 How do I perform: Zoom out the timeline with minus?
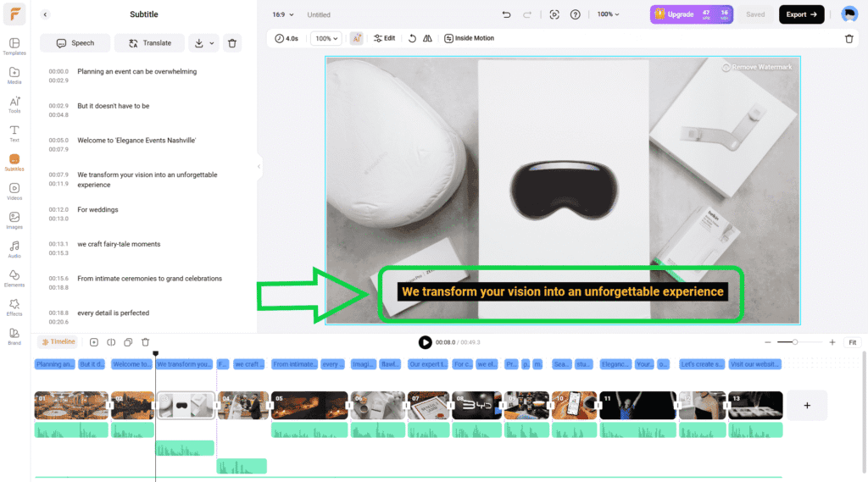pyautogui.click(x=768, y=342)
